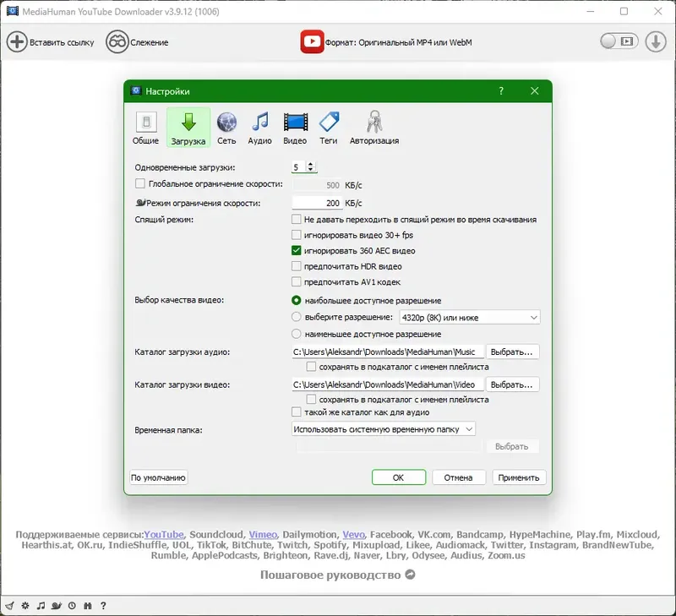
Task: Enable Глобальное ограничение скорости
Action: (x=139, y=183)
